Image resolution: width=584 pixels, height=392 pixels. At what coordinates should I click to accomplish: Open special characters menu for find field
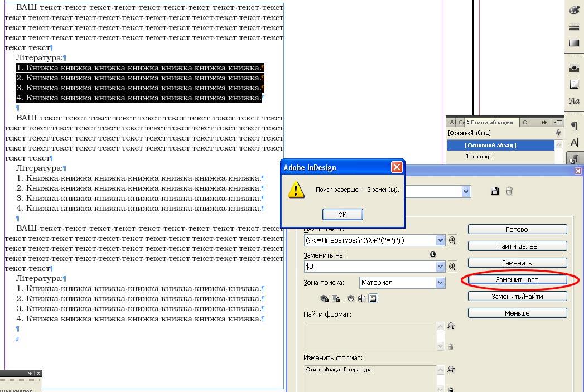point(452,240)
